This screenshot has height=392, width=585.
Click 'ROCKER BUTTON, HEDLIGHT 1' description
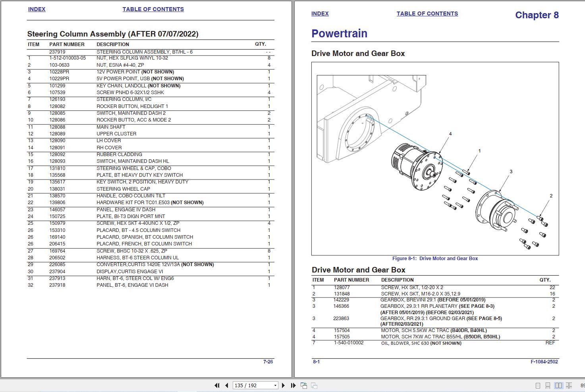[132, 106]
